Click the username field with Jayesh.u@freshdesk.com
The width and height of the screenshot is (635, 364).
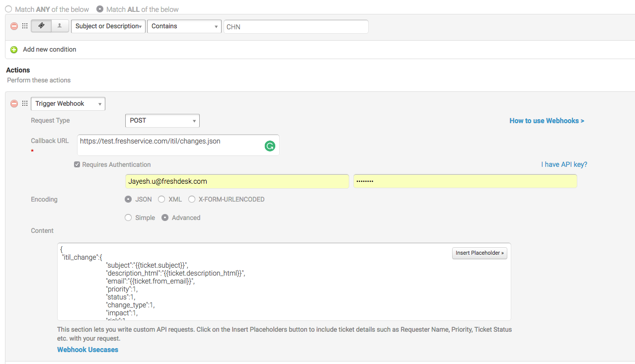click(237, 181)
